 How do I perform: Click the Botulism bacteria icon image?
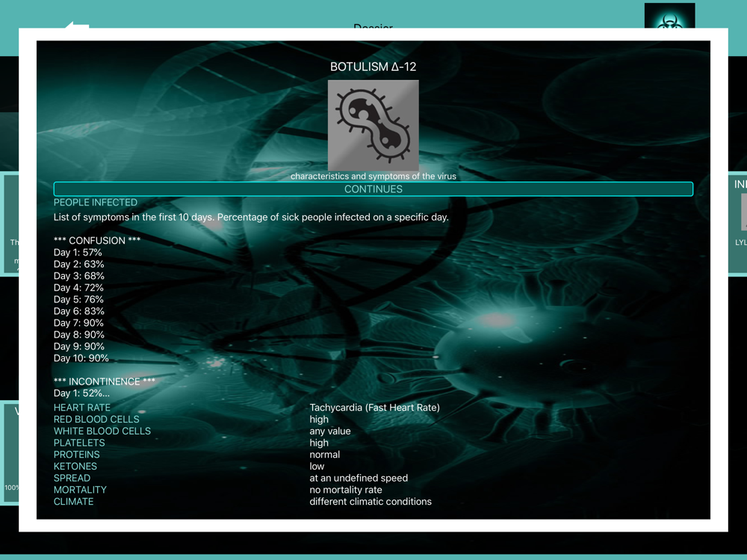coord(373,125)
